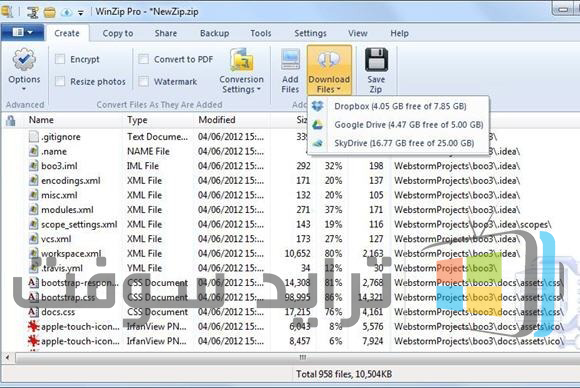Choose Dropbox (4.05 GB free) entry

[x=399, y=106]
